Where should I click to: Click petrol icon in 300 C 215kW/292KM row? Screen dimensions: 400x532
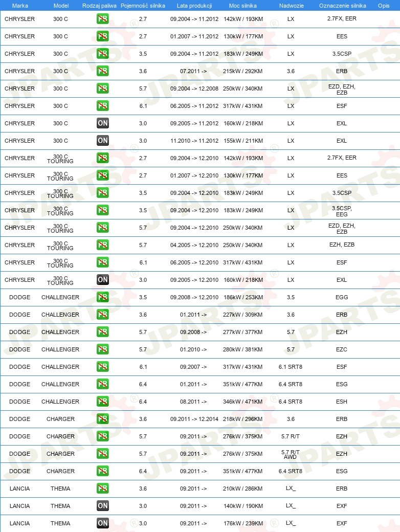102,71
